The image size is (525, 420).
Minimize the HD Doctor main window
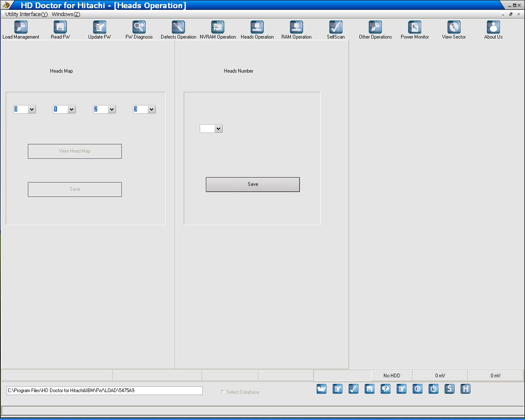[x=510, y=5]
